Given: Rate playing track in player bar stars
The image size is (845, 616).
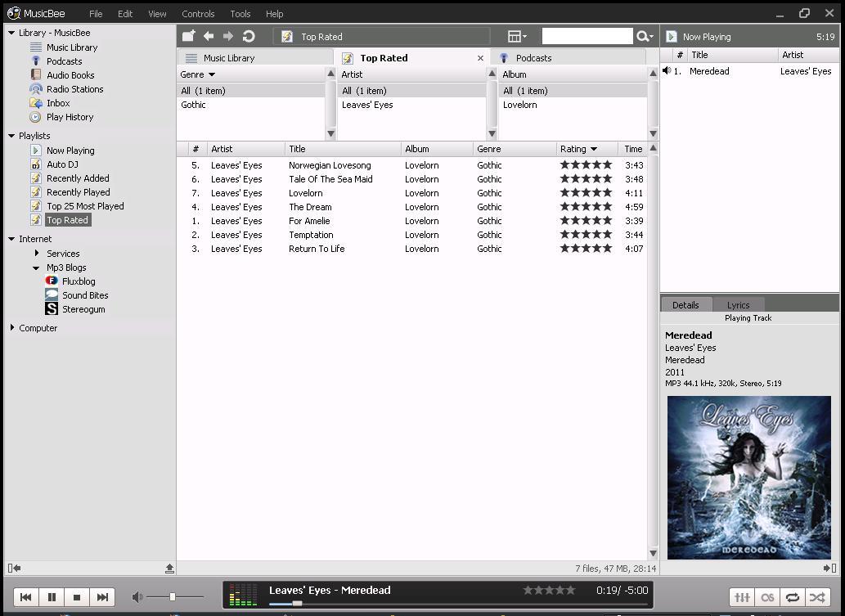Looking at the screenshot, I should coord(549,590).
